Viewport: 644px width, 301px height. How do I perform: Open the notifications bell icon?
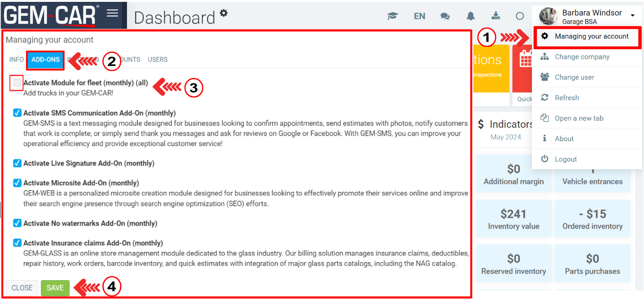coord(471,16)
